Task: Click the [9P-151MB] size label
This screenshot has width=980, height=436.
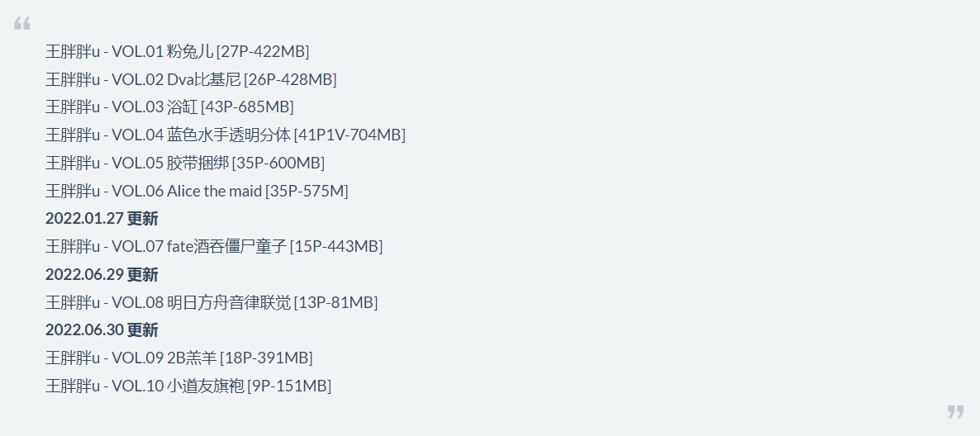Action: click(x=289, y=386)
